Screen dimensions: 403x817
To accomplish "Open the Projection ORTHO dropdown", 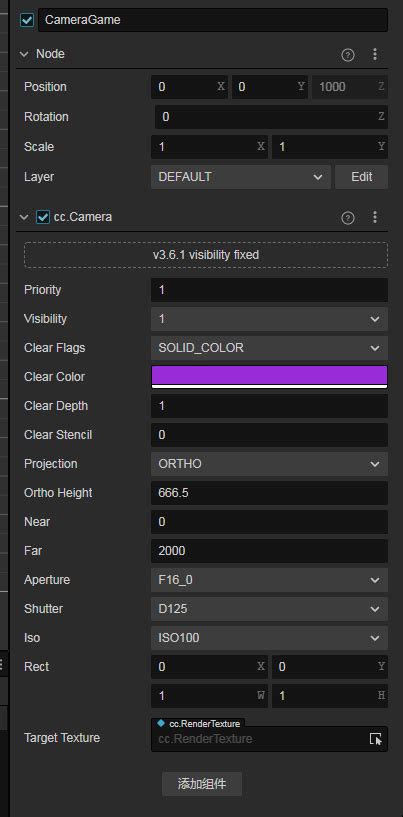I will click(270, 464).
